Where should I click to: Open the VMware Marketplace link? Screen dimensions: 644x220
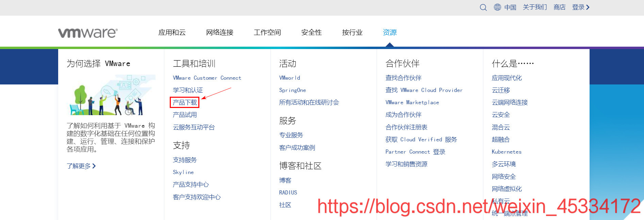(412, 103)
